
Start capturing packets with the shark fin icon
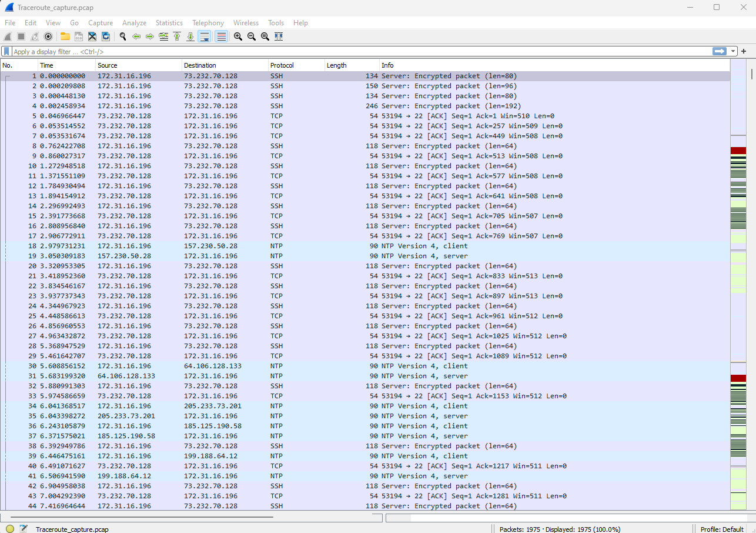point(8,36)
